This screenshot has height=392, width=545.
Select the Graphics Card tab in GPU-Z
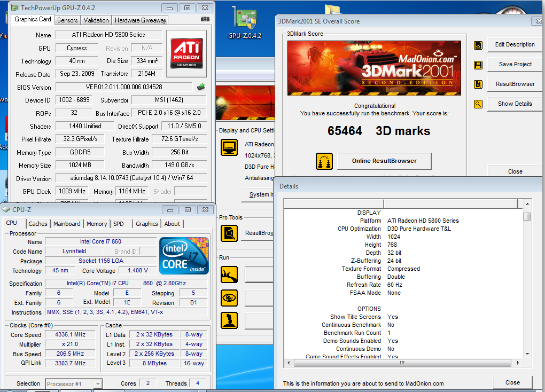coord(33,19)
